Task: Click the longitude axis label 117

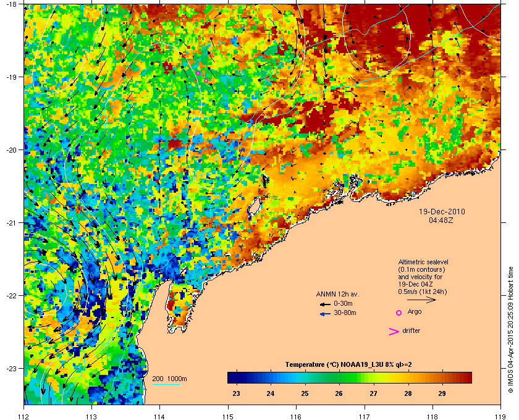Action: coord(364,416)
